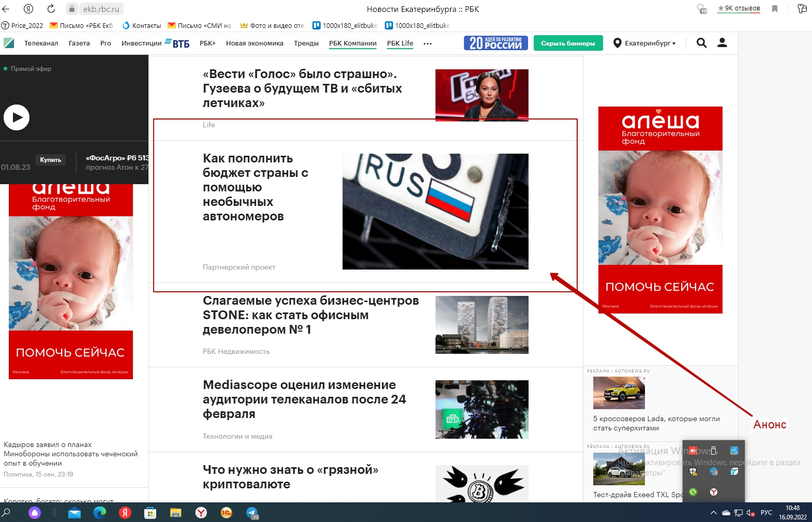Open the 1C application in the taskbar
Image resolution: width=812 pixels, height=522 pixels.
pyautogui.click(x=227, y=513)
